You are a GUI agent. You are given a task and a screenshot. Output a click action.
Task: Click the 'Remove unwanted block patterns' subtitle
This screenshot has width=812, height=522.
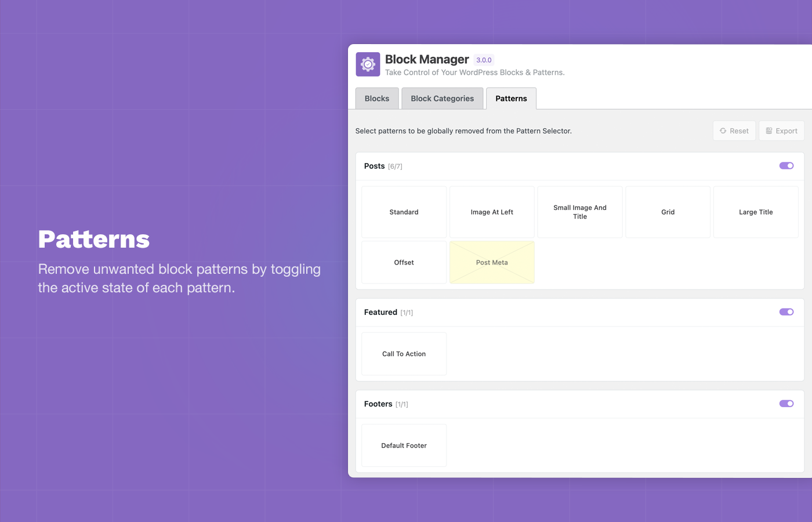click(179, 278)
